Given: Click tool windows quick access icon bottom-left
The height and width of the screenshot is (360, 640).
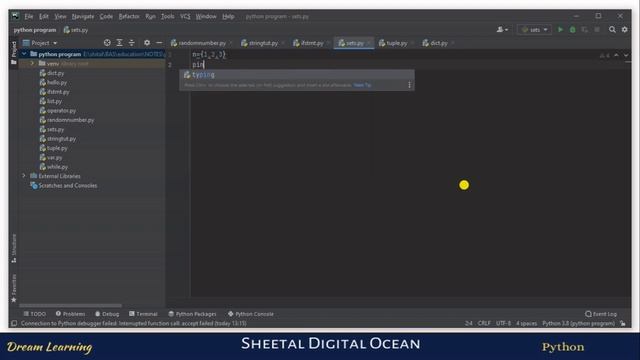Looking at the screenshot, I should pos(14,323).
